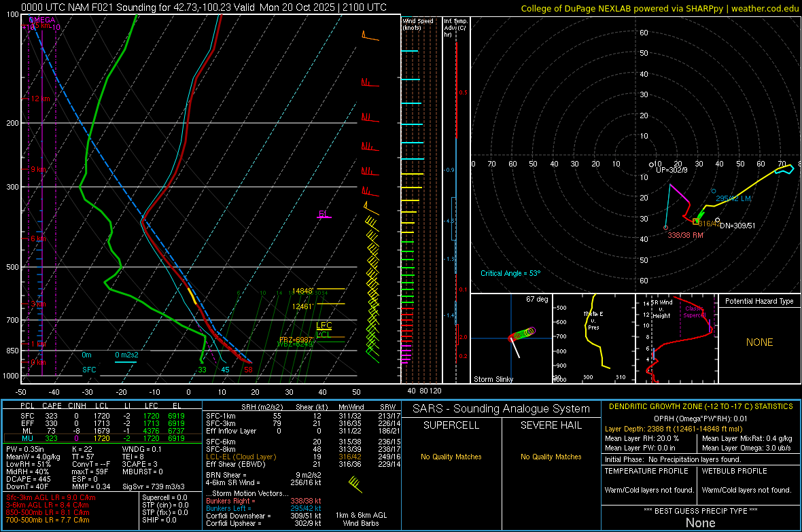
Task: Click the SARS - Sounding Analogue System header
Action: tap(501, 409)
